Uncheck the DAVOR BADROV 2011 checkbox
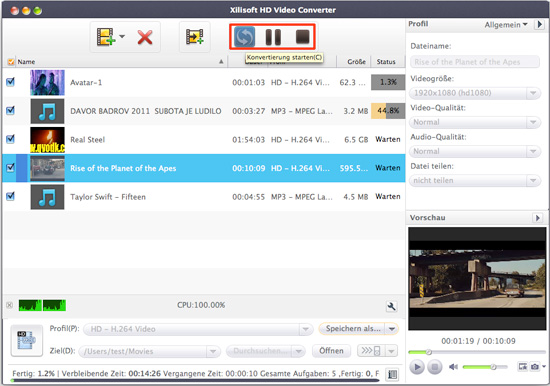Screen dimensions: 550x386 [x=11, y=111]
